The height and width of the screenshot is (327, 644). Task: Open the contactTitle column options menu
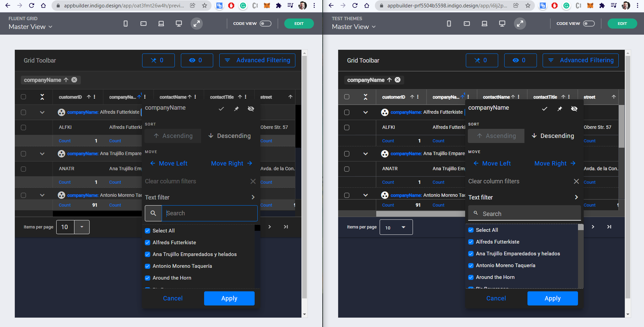245,97
